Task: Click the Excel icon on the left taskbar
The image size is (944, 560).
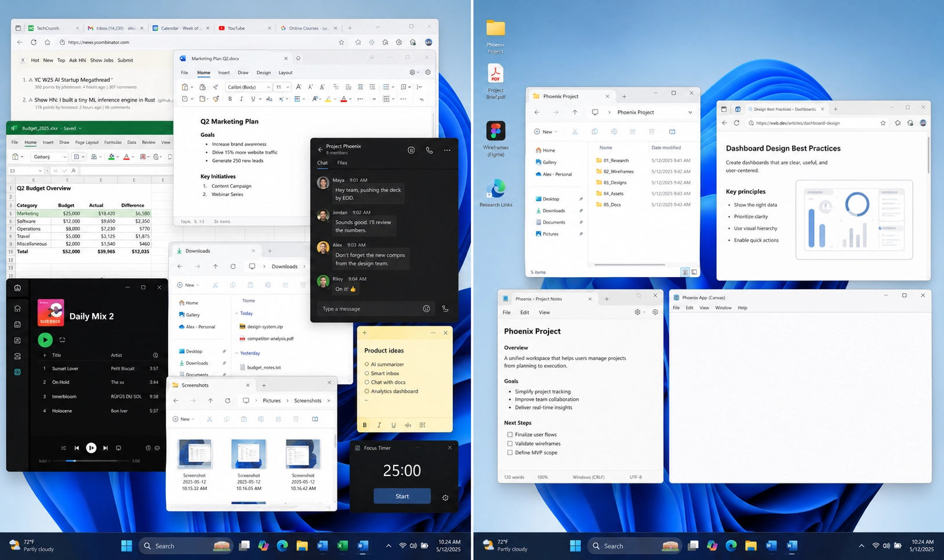Action: (x=342, y=546)
